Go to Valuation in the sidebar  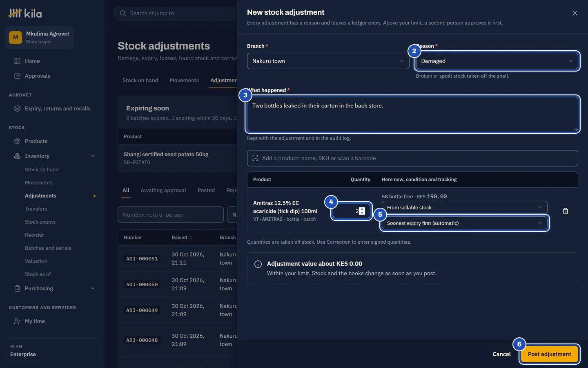(x=36, y=261)
